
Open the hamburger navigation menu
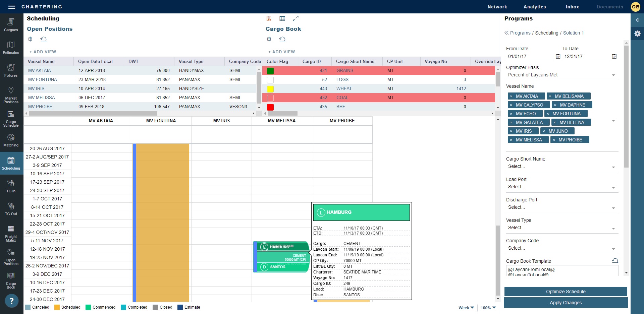coord(12,7)
